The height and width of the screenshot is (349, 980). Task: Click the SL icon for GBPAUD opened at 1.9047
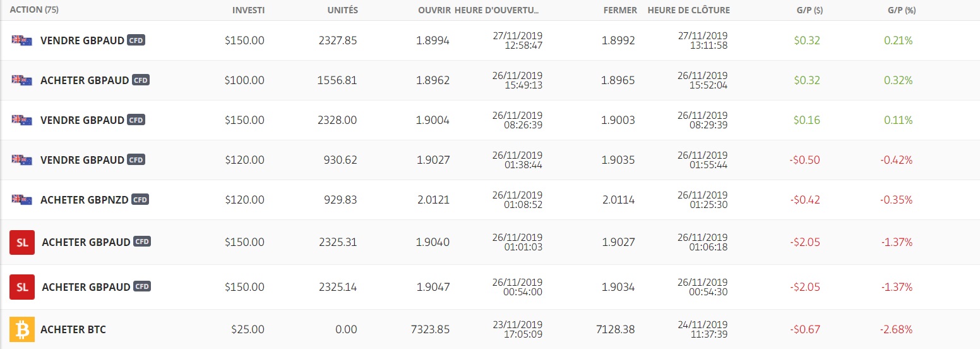point(22,287)
